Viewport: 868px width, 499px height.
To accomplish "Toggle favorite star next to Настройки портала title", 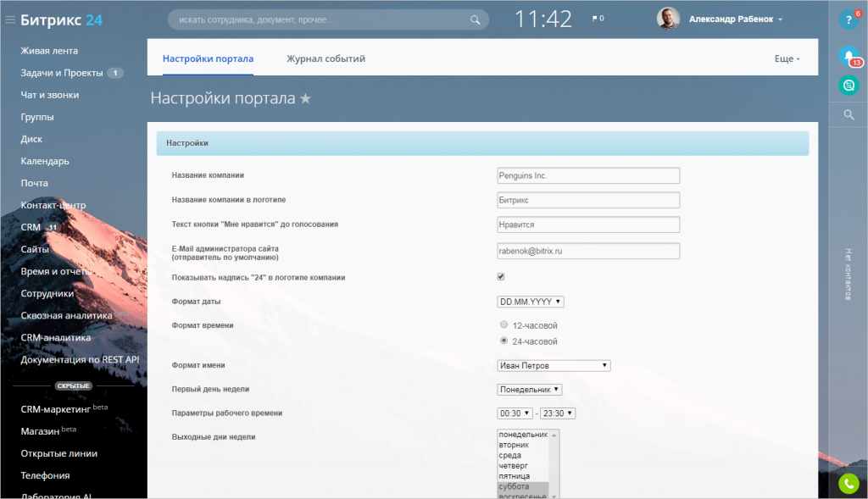I will click(305, 98).
